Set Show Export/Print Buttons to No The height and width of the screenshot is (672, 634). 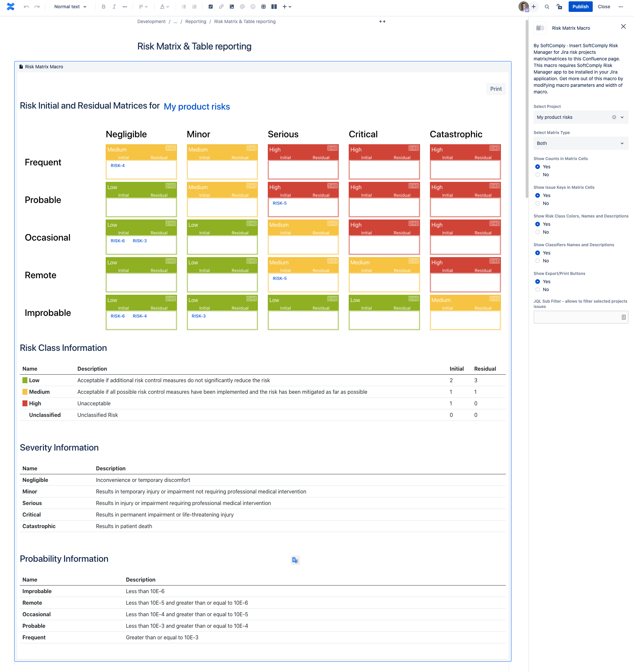(x=537, y=290)
